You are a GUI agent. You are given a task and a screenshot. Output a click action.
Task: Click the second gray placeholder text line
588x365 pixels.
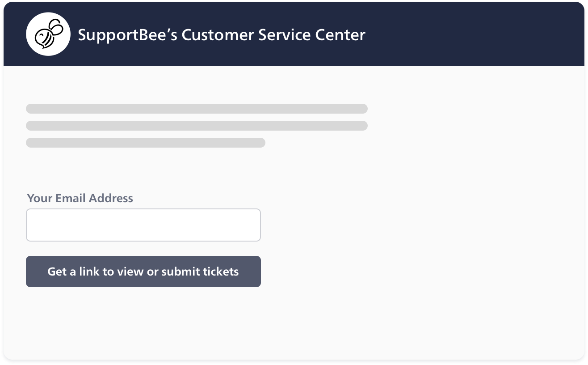[x=197, y=126]
